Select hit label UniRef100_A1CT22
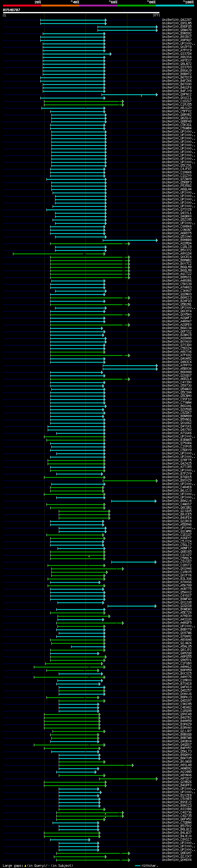The width and height of the screenshot is (197, 868). (x=177, y=274)
